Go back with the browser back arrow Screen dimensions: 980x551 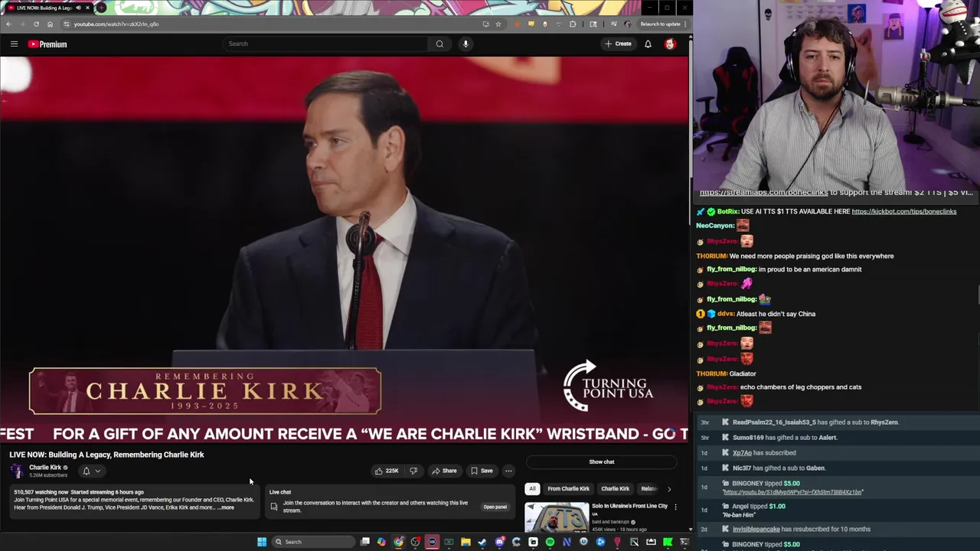coord(8,24)
